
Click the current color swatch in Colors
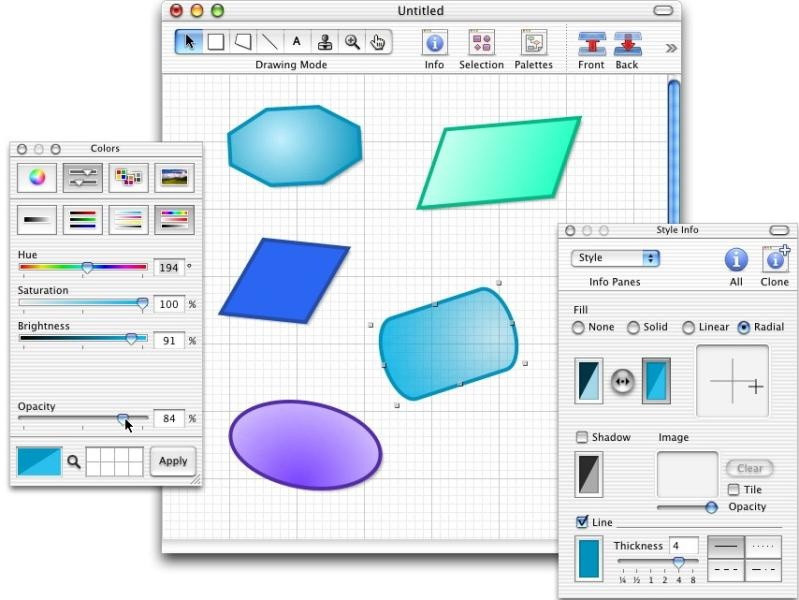pyautogui.click(x=39, y=462)
